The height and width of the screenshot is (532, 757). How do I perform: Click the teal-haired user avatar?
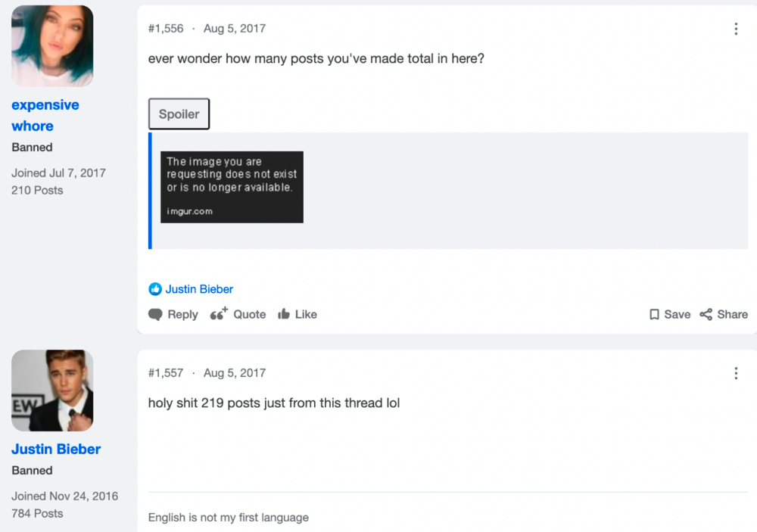click(x=52, y=46)
